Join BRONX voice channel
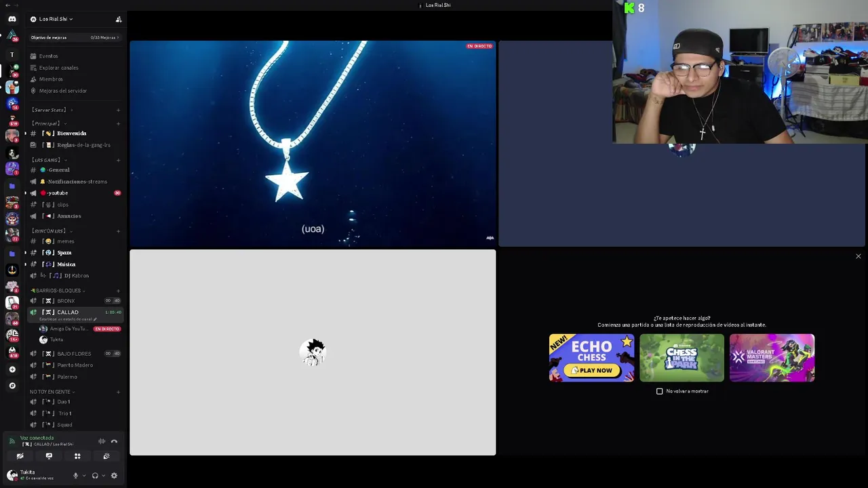 [x=75, y=301]
